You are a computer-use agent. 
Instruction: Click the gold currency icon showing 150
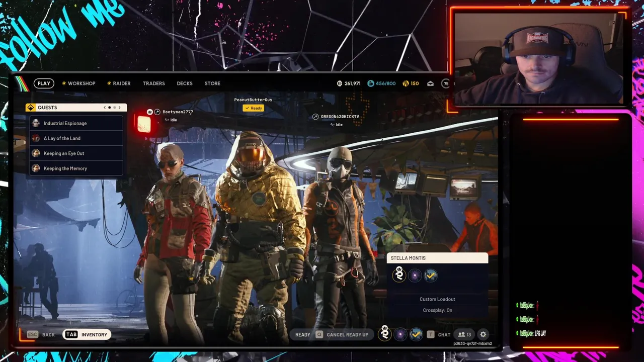(406, 83)
